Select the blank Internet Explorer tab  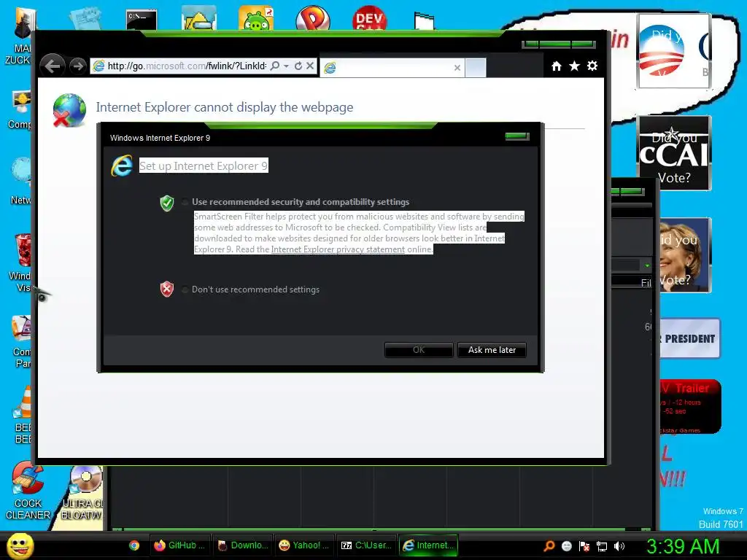(392, 68)
